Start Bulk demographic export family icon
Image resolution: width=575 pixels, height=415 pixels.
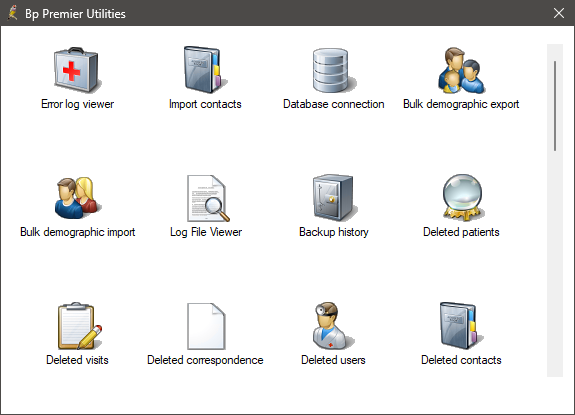pyautogui.click(x=461, y=70)
